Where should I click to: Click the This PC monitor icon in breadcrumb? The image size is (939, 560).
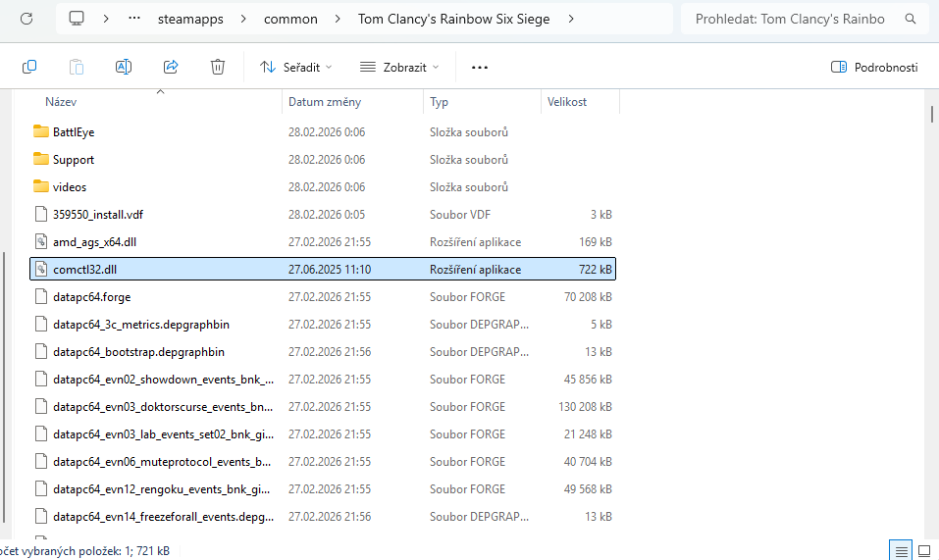pyautogui.click(x=77, y=19)
